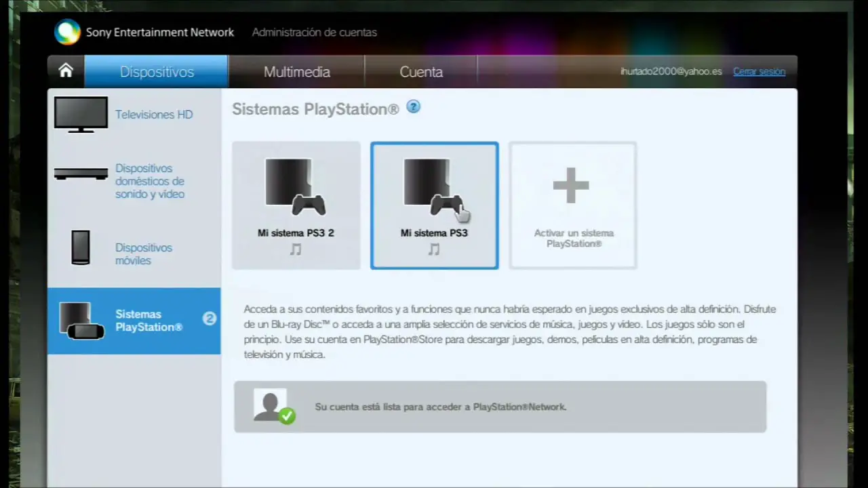Select the Mi sistema PS3 2 card
This screenshot has height=488, width=868.
coord(296,205)
